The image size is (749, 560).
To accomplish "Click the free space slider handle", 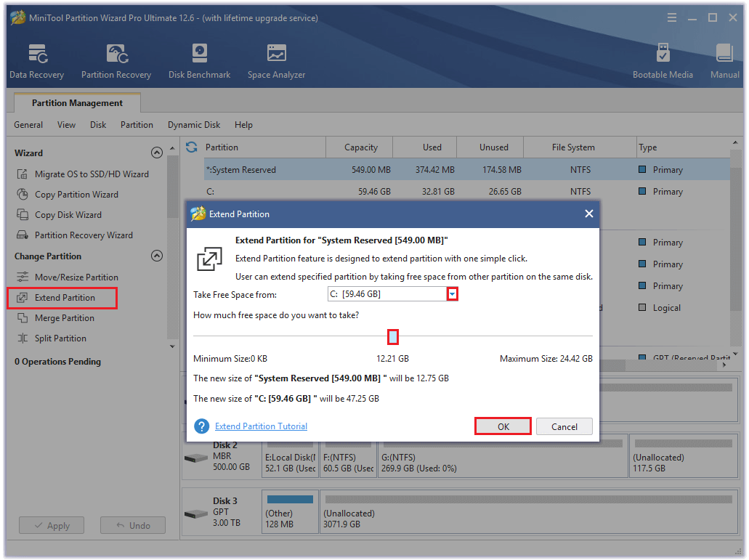I will coord(392,336).
